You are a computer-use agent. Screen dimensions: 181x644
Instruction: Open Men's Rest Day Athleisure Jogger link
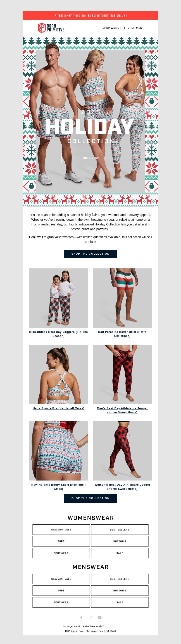click(122, 410)
